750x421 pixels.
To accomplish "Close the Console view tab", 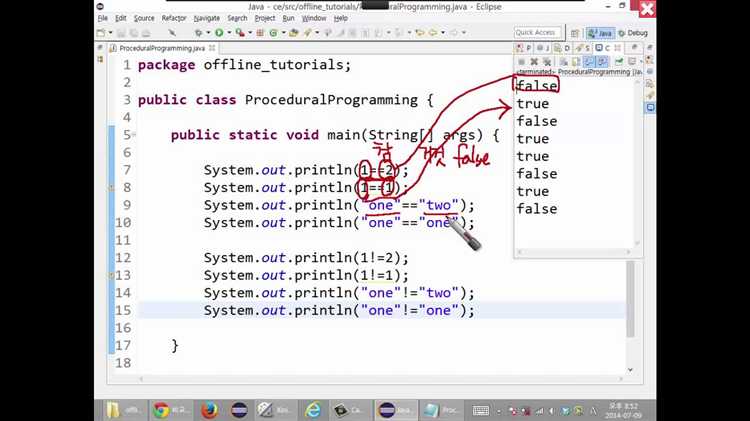I will click(618, 48).
